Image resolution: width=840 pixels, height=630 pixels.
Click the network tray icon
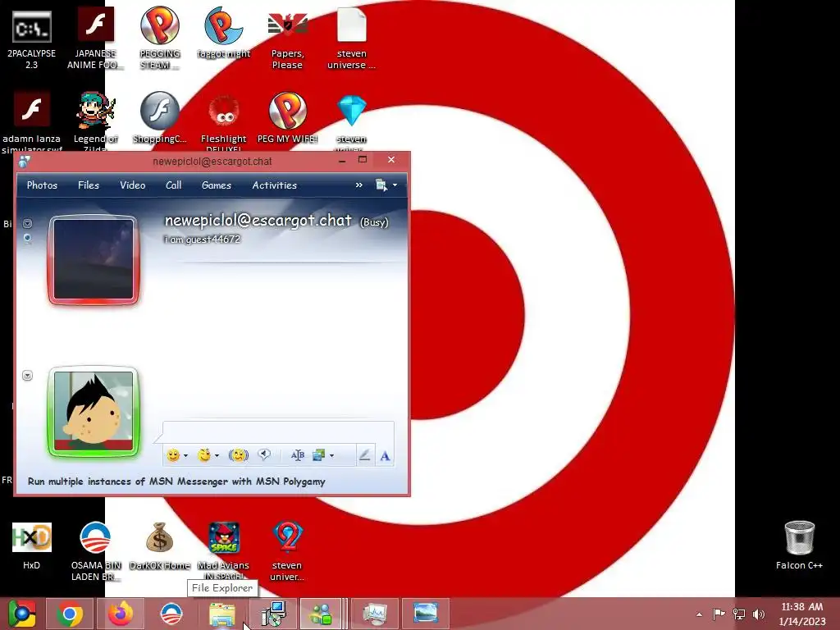click(x=739, y=614)
